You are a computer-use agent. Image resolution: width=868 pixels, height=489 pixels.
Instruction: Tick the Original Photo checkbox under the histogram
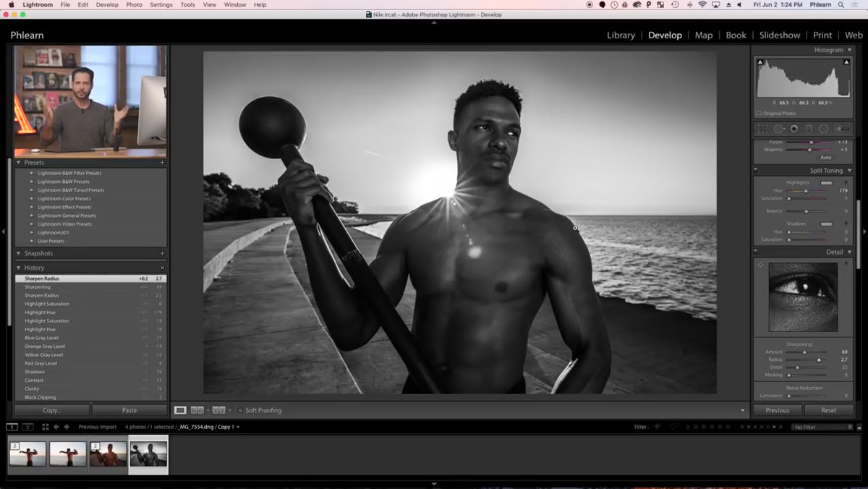759,114
